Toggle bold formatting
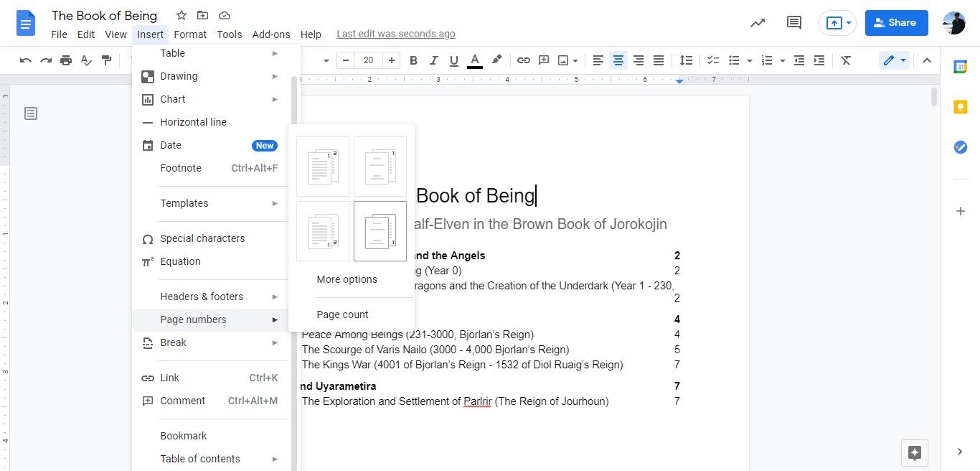980x471 pixels. pyautogui.click(x=413, y=60)
